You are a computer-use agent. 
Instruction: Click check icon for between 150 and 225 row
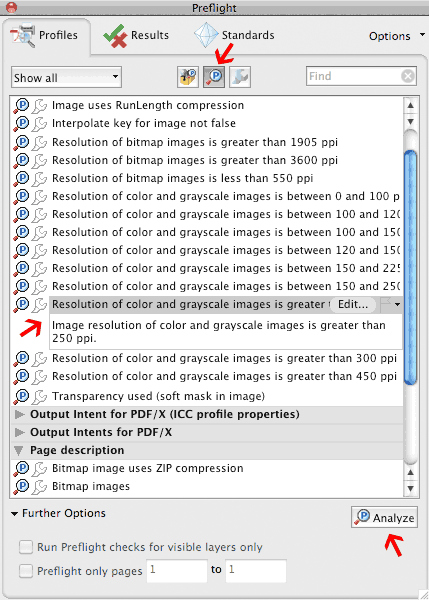pyautogui.click(x=21, y=268)
